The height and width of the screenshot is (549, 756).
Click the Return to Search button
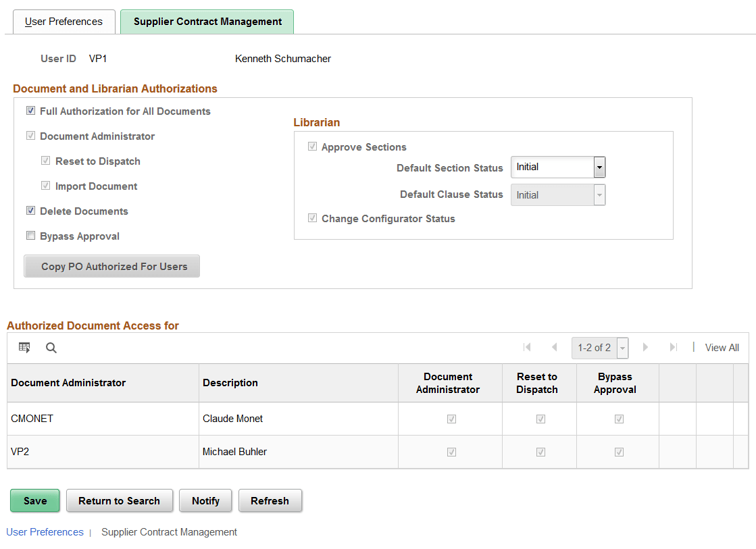tap(120, 500)
